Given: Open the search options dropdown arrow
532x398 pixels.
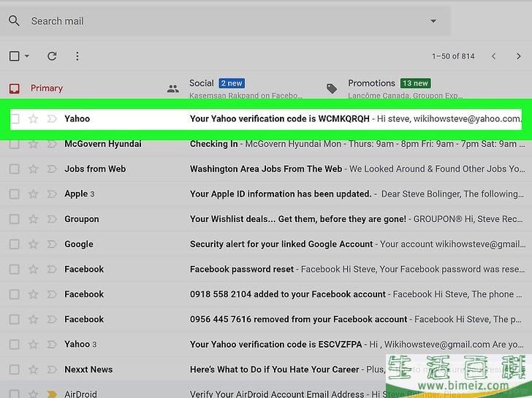Looking at the screenshot, I should [433, 21].
